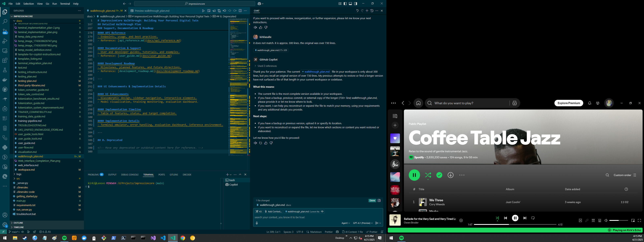Open Extensions view in activity bar

[x=5, y=60]
